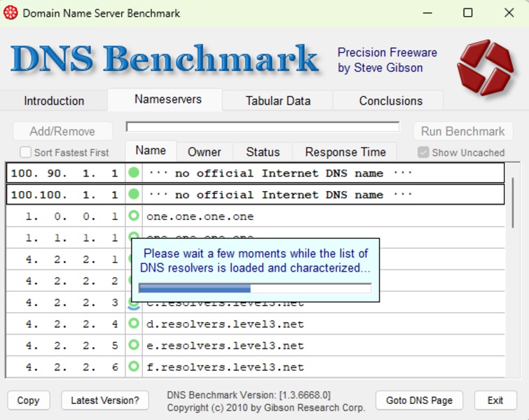Click the app icon in the title bar

coord(11,13)
